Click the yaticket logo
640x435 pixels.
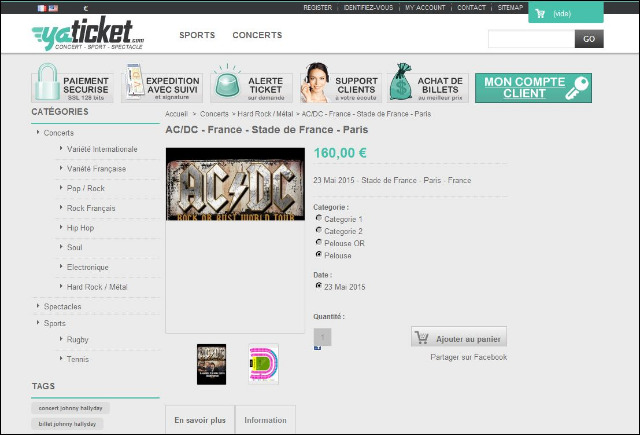tap(88, 34)
